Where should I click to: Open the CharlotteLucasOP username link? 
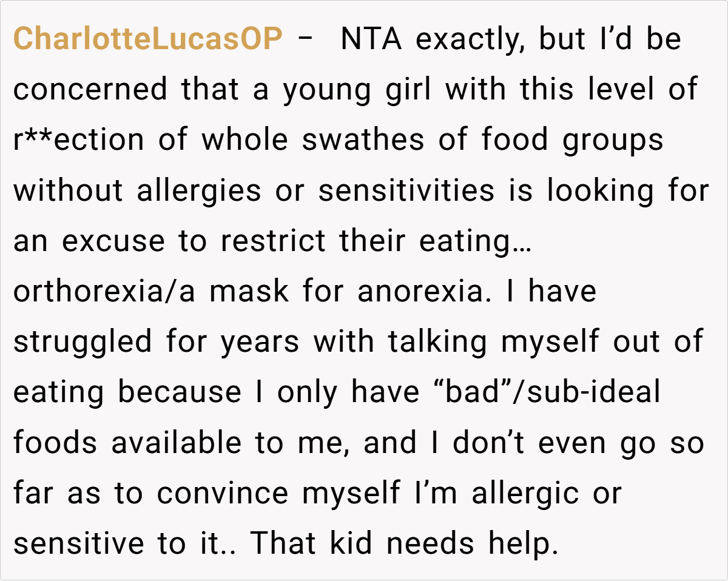(x=147, y=40)
